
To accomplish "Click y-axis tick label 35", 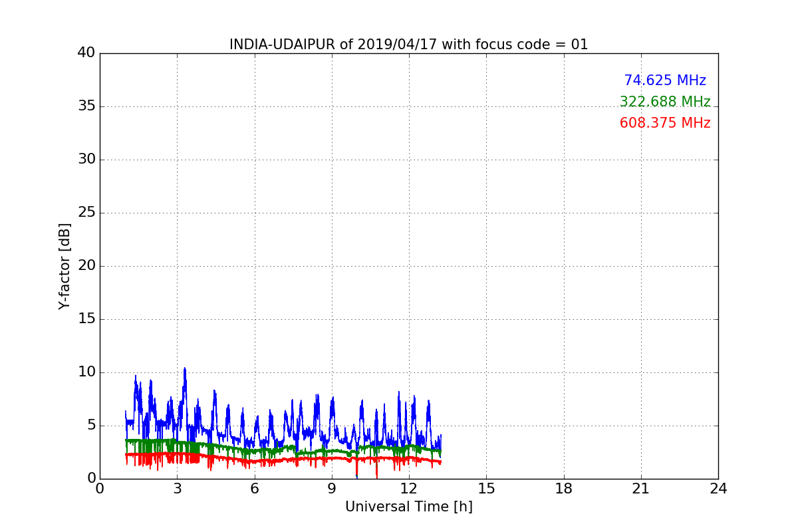I will (x=86, y=106).
